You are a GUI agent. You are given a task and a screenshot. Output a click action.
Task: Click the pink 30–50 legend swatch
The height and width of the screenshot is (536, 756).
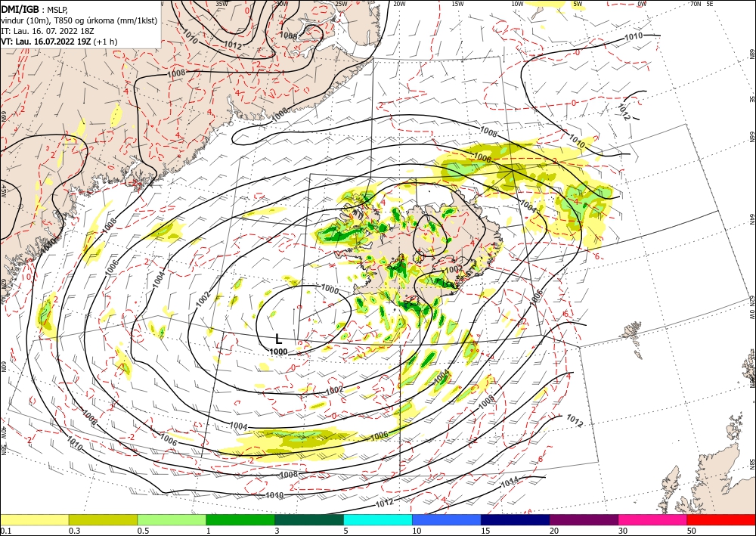tap(653, 519)
